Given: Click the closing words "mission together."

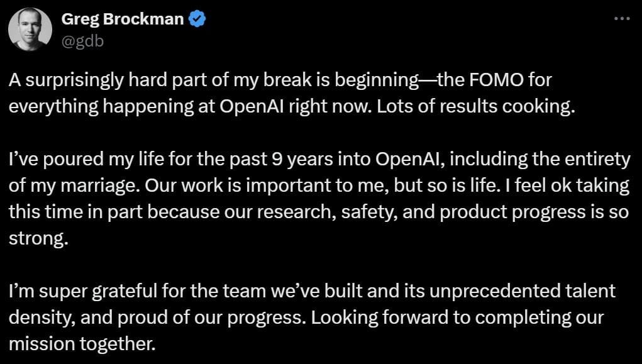Looking at the screenshot, I should (x=82, y=345).
